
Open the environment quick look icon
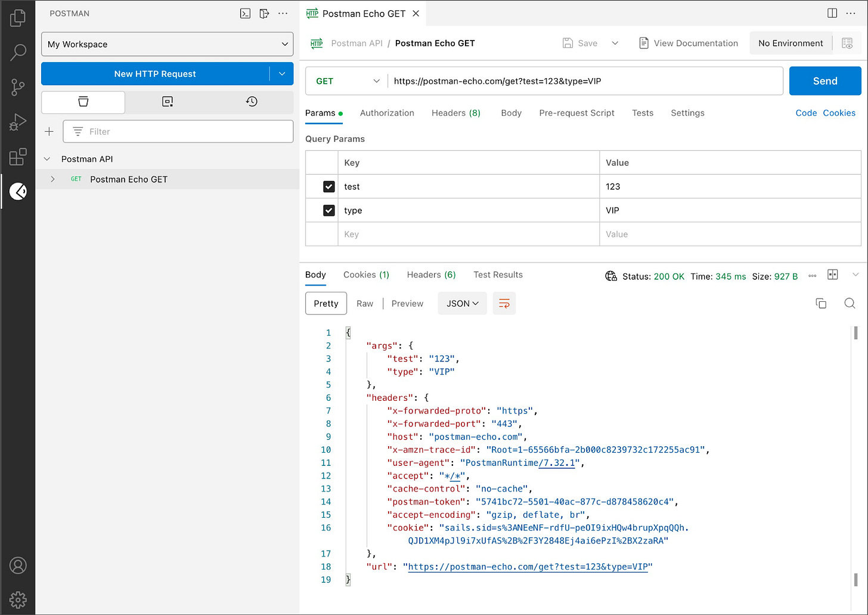pos(847,43)
